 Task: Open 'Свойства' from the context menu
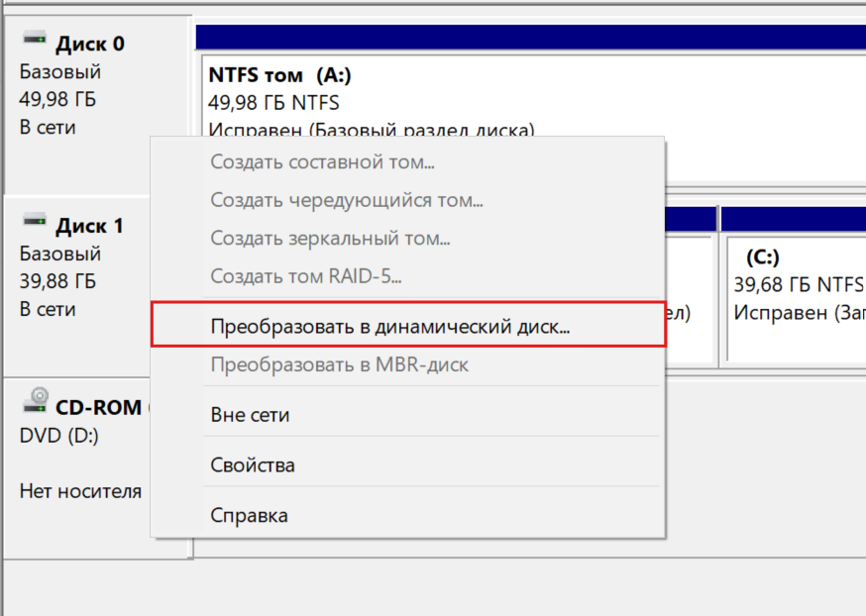click(253, 464)
